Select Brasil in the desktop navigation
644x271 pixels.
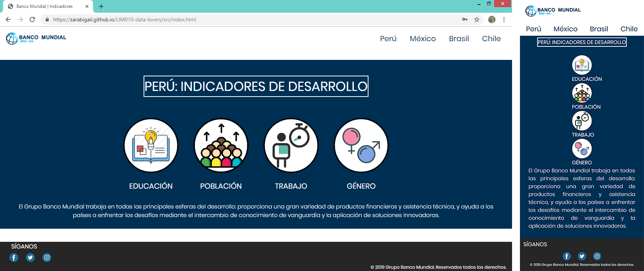459,39
